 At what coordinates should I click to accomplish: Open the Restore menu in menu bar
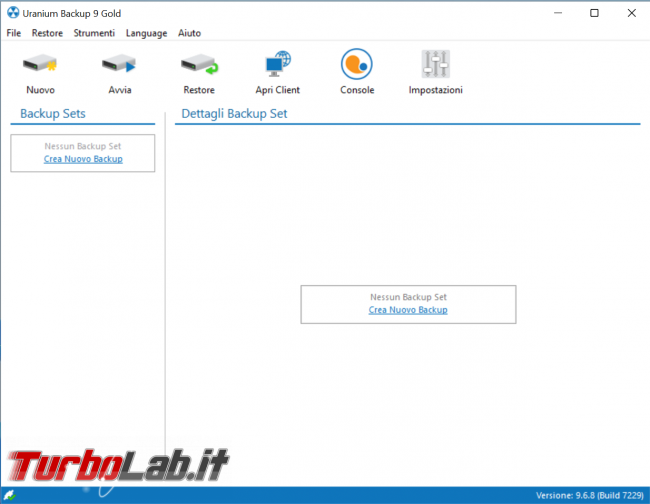[x=47, y=33]
